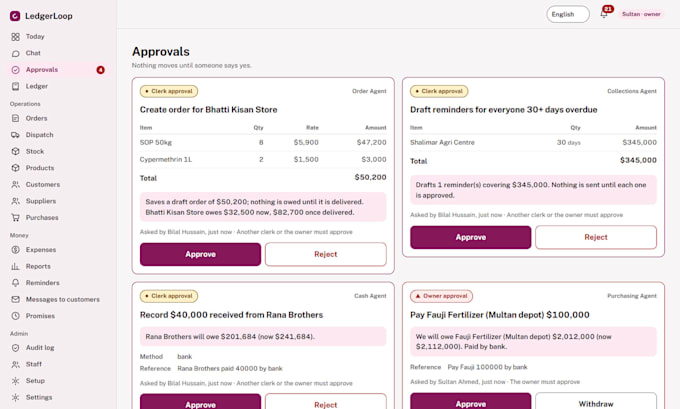Open Expenses under Money
The image size is (680, 409).
[41, 250]
